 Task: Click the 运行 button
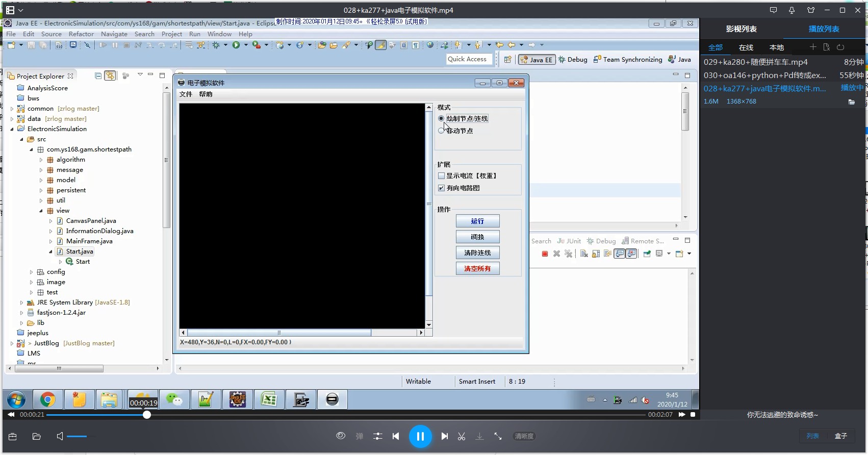(x=478, y=221)
